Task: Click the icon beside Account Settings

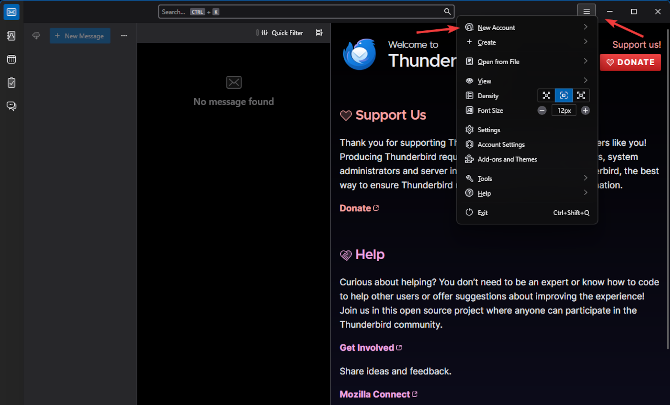Action: 469,144
